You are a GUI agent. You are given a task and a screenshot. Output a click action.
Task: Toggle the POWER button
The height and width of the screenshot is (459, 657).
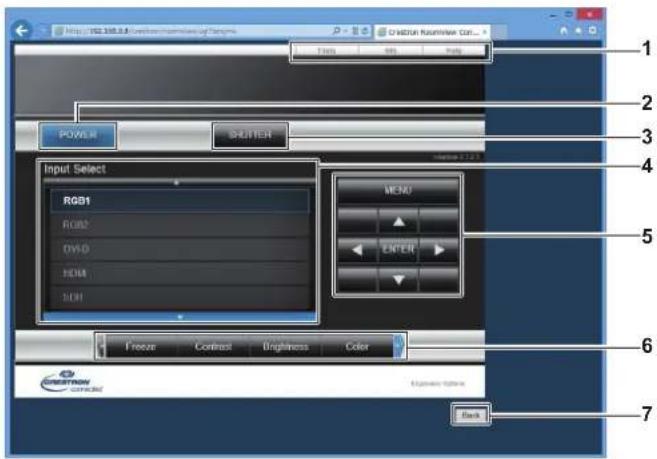click(78, 135)
